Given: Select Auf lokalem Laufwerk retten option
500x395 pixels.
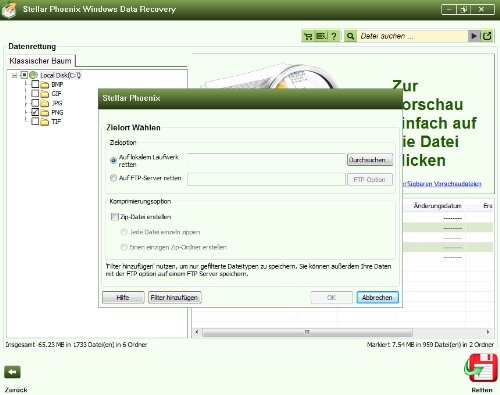Looking at the screenshot, I should (113, 161).
